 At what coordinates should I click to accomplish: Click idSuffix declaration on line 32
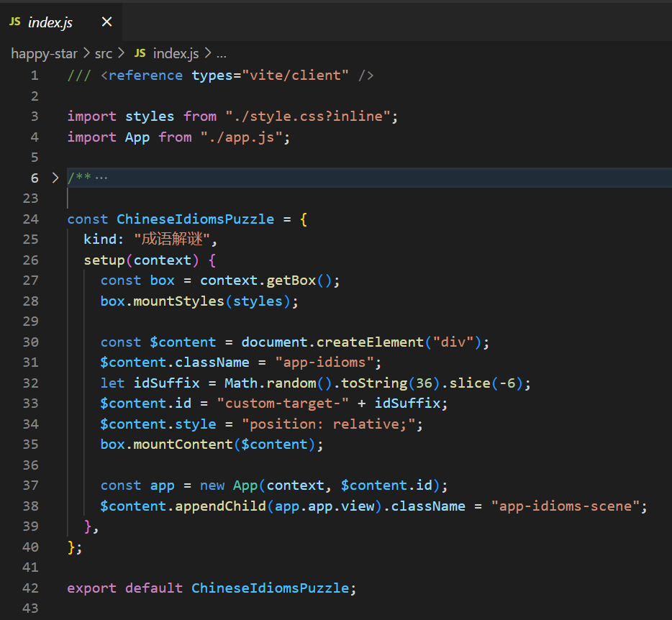coord(166,383)
